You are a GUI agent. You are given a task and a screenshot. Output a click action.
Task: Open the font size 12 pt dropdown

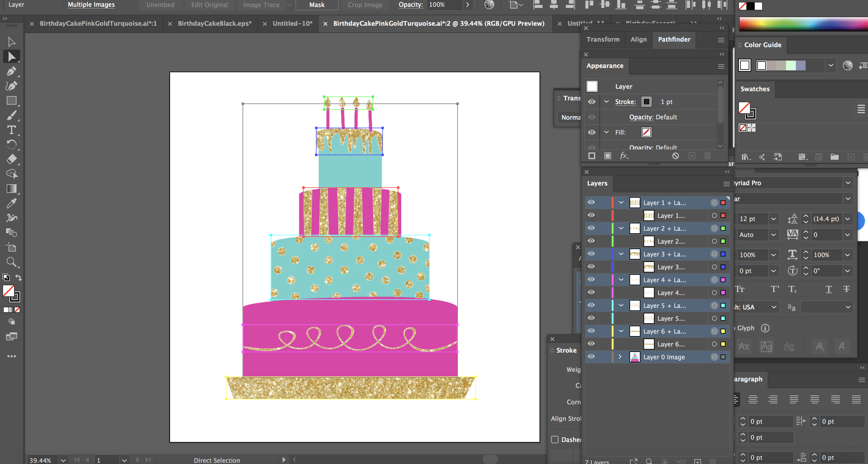[x=773, y=219]
